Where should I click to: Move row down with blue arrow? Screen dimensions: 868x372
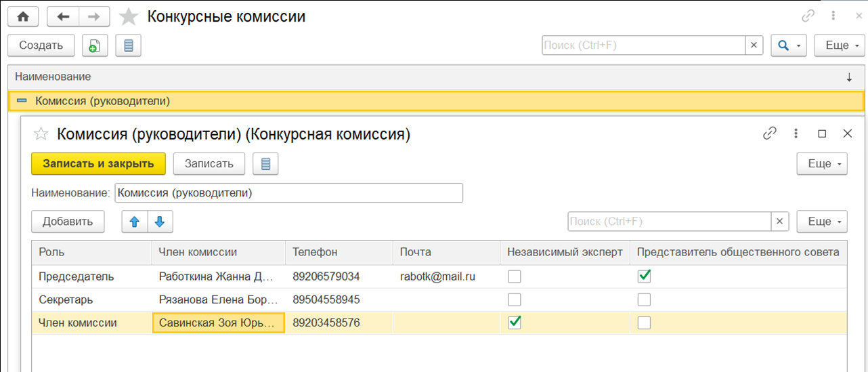[160, 222]
